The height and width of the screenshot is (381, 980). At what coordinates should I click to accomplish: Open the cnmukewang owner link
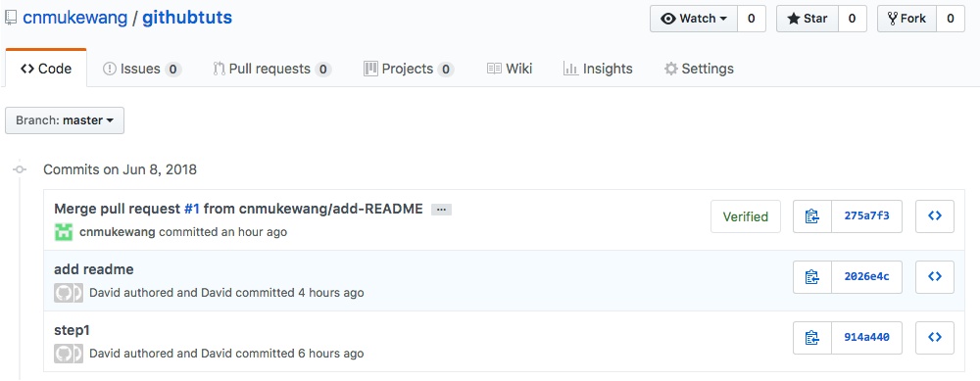click(75, 18)
